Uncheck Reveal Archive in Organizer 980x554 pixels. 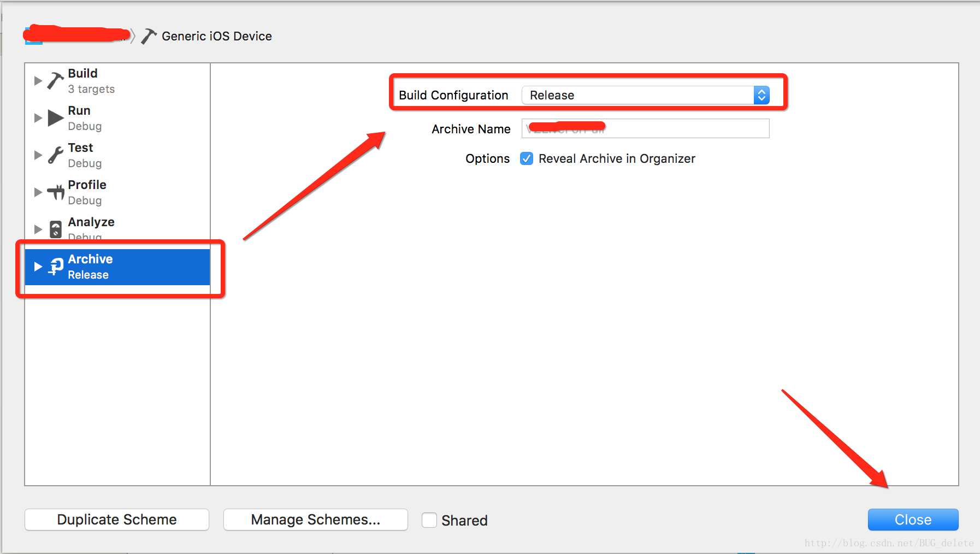point(527,158)
